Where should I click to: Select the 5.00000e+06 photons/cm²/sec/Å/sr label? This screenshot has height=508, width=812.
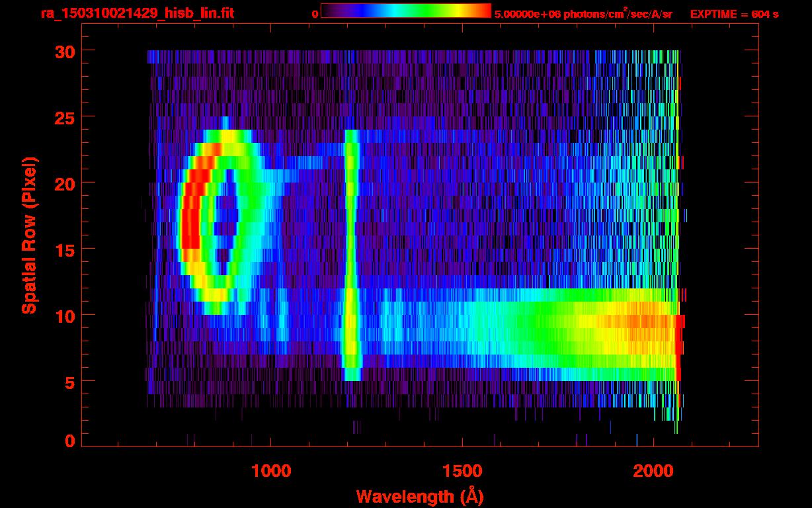pos(583,13)
